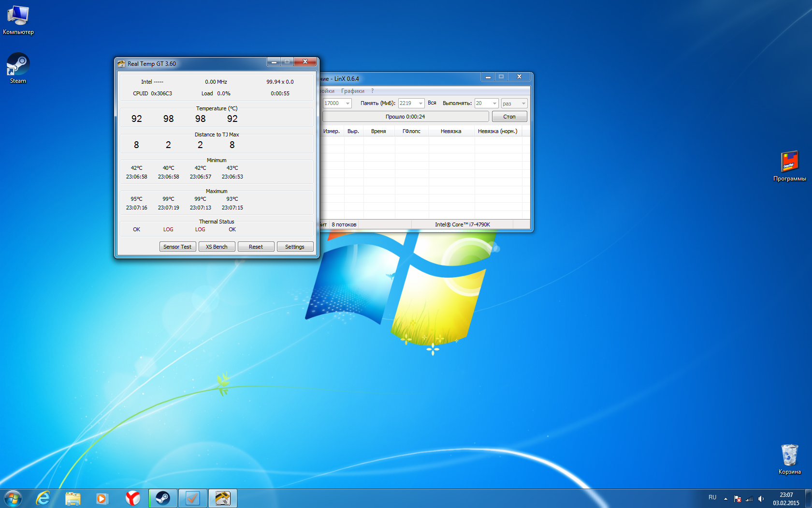Click Intel Core i7-4790K in status bar
This screenshot has height=508, width=812.
click(462, 224)
